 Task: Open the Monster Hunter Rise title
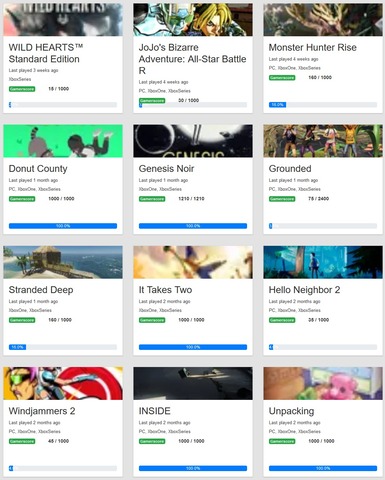tap(313, 47)
